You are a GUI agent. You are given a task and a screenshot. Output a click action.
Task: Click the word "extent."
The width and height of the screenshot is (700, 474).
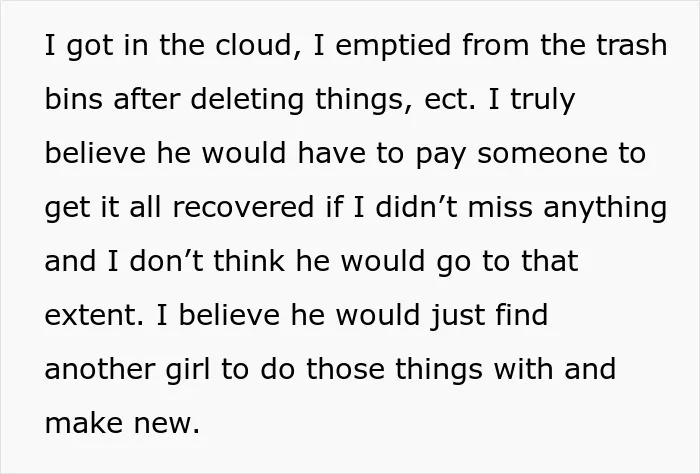tap(95, 315)
